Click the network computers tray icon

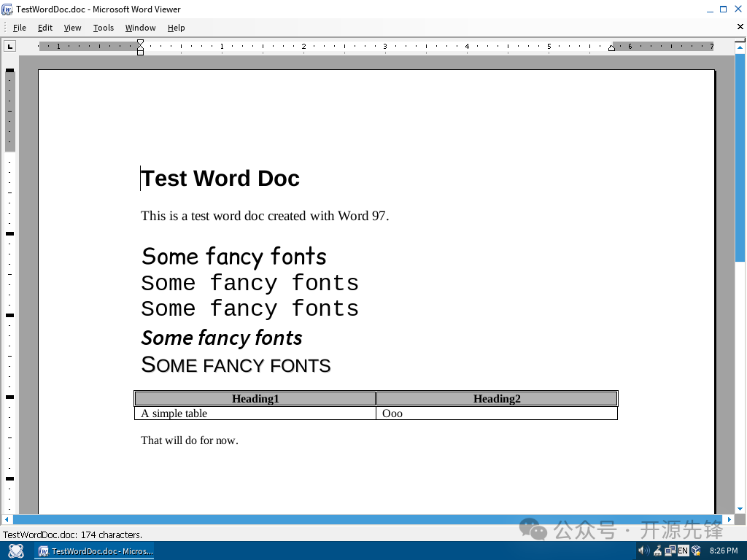click(x=670, y=551)
